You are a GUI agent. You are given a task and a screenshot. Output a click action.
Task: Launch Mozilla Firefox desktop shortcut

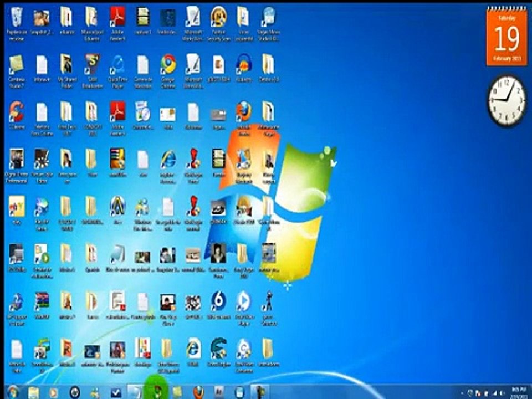coord(244,118)
